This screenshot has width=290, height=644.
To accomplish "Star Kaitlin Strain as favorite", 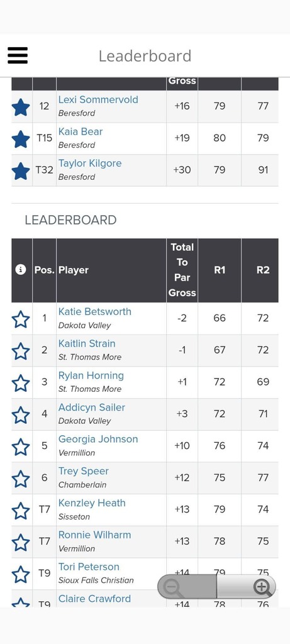I will 21,351.
